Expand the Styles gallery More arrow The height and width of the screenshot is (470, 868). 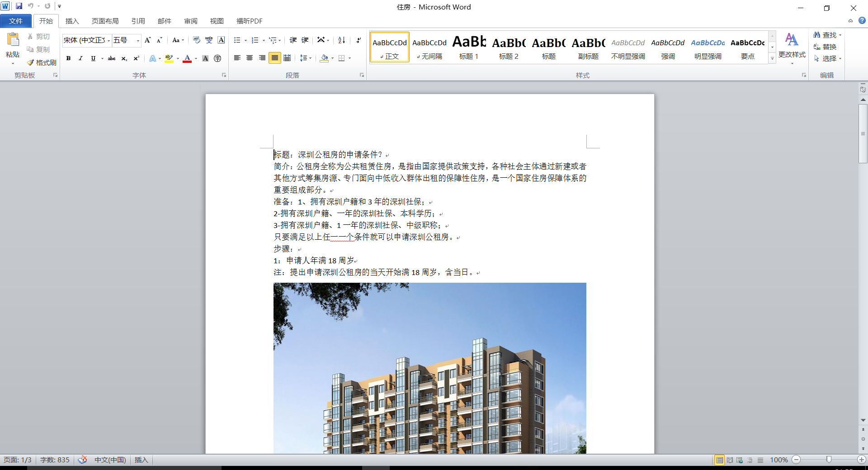(772, 59)
